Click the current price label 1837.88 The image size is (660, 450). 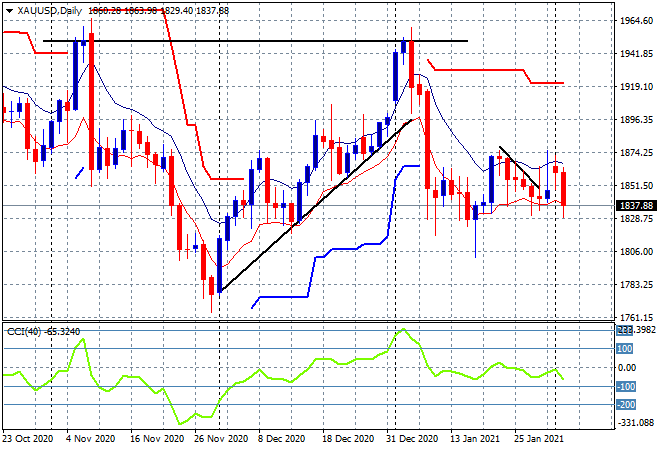click(x=636, y=205)
